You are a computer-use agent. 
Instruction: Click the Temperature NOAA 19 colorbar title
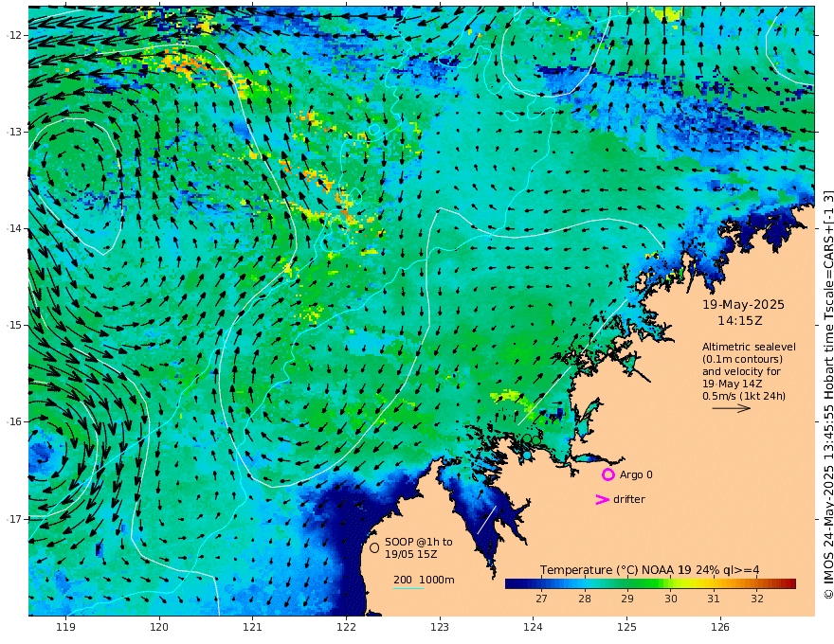click(x=650, y=570)
